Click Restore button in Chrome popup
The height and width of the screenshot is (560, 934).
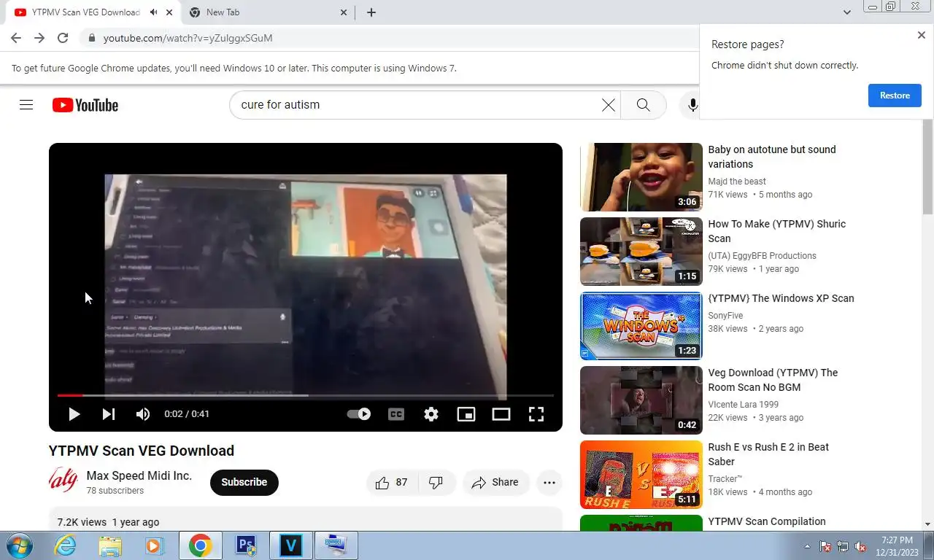[x=895, y=96]
